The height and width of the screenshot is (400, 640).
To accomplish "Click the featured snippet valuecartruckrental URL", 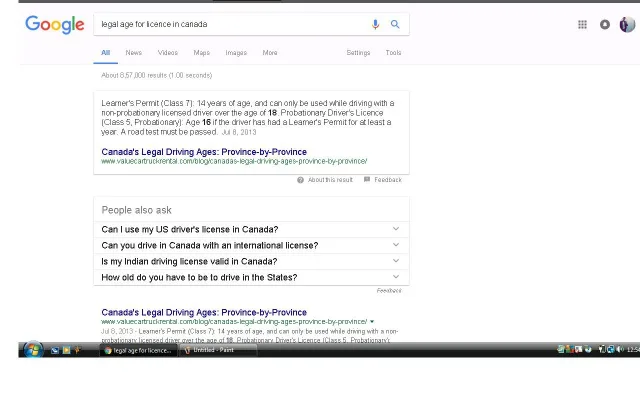I will click(x=234, y=161).
